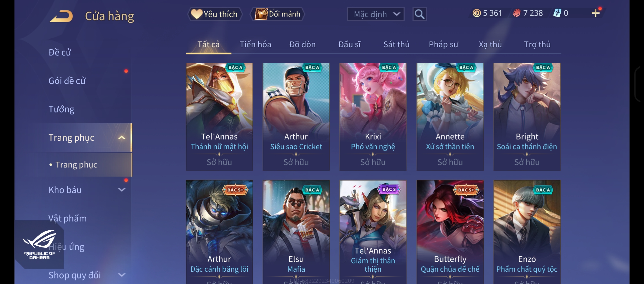Go to Gói đề cử section

[x=67, y=80]
